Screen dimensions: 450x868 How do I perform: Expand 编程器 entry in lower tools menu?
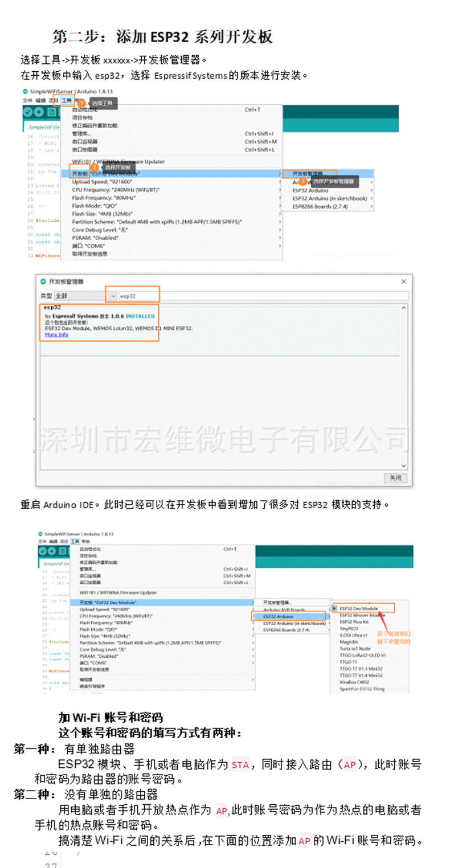tap(163, 679)
